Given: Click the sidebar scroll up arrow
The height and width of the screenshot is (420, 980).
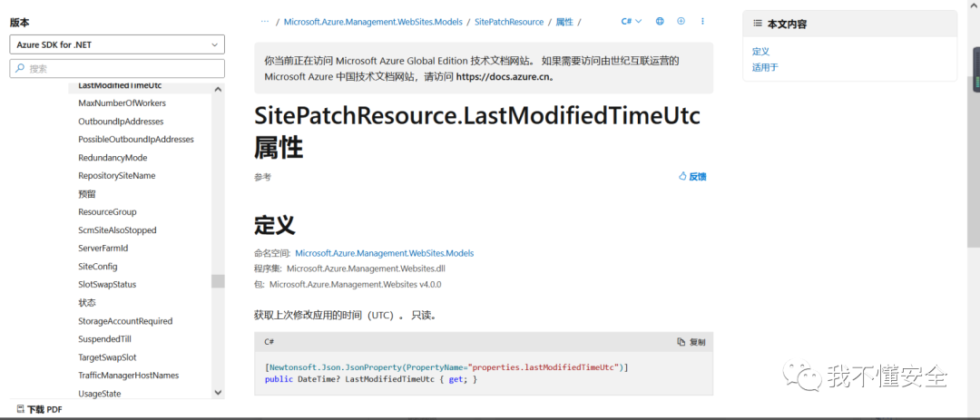Looking at the screenshot, I should 218,90.
